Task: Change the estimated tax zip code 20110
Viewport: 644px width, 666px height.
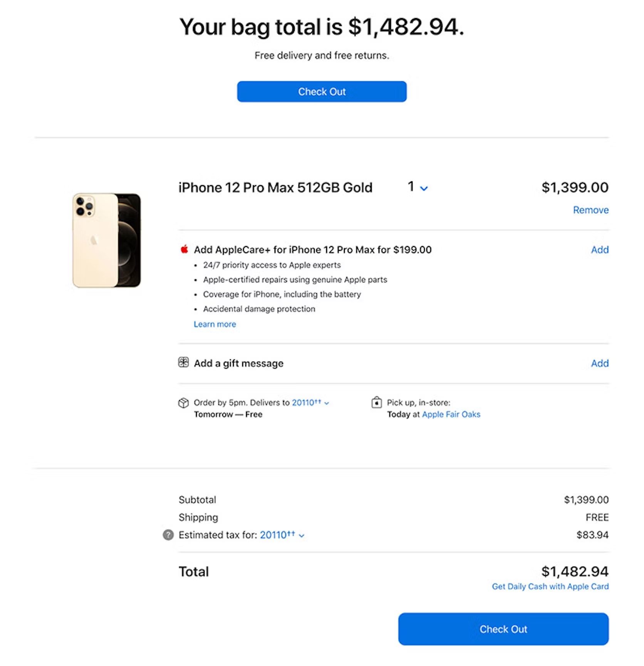Action: click(x=282, y=535)
